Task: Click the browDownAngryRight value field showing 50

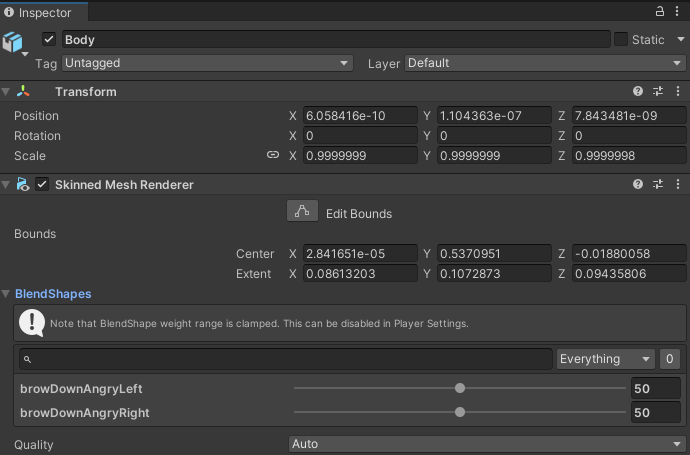Action: (x=656, y=412)
